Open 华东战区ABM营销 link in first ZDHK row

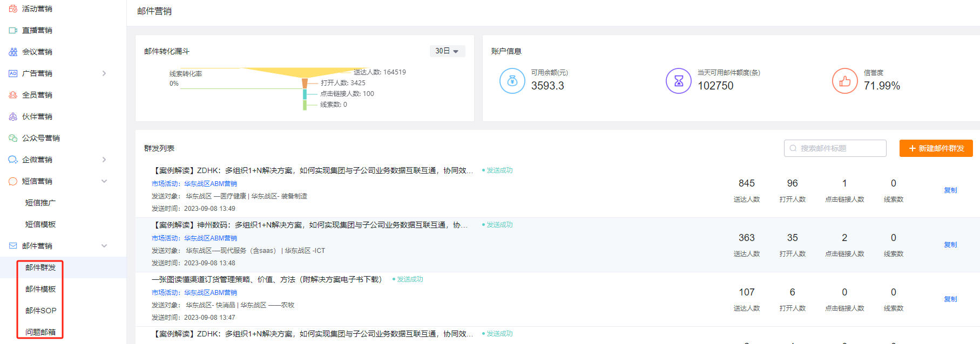[211, 184]
